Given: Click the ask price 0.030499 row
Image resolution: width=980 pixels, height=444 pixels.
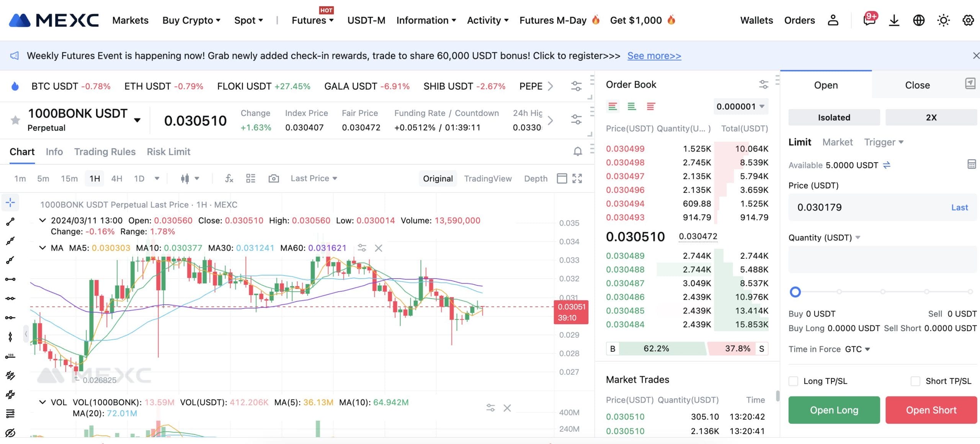Looking at the screenshot, I should pos(687,149).
